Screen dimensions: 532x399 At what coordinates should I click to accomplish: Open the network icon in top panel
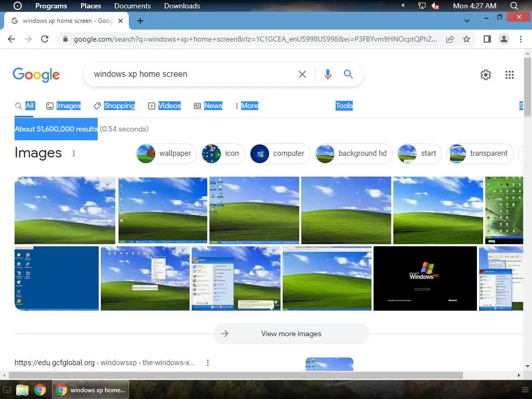421,6
